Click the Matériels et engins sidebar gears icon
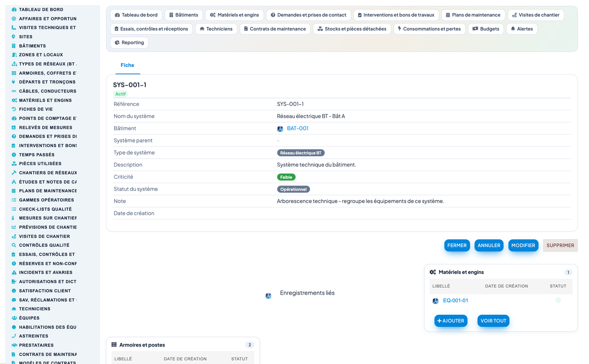The image size is (589, 364). coord(14,100)
